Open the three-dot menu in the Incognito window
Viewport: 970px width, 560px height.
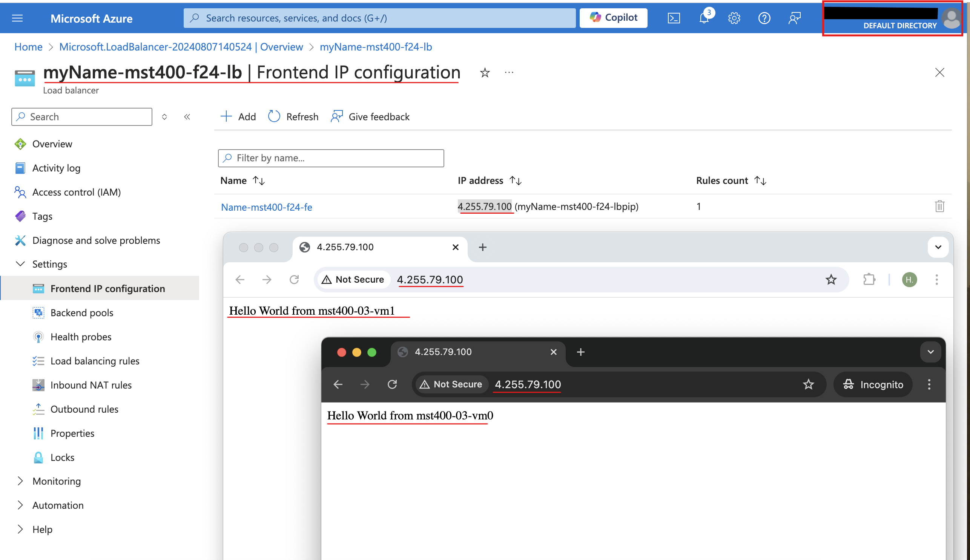[929, 385]
